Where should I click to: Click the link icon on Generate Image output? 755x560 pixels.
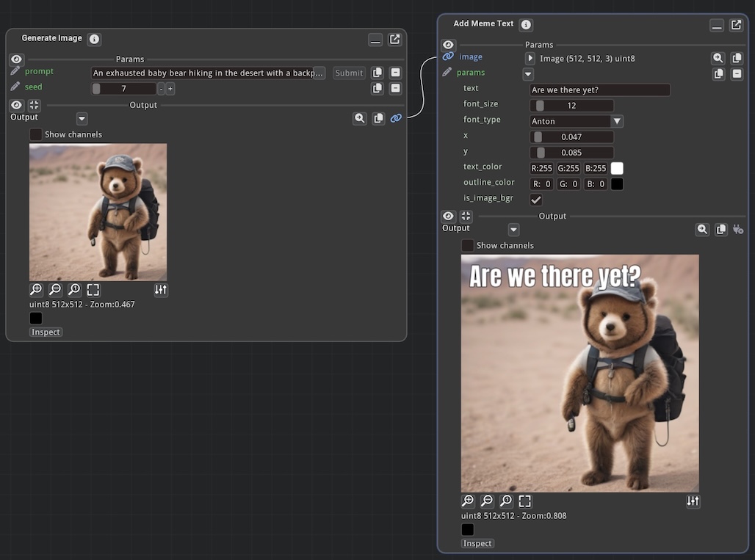point(396,118)
